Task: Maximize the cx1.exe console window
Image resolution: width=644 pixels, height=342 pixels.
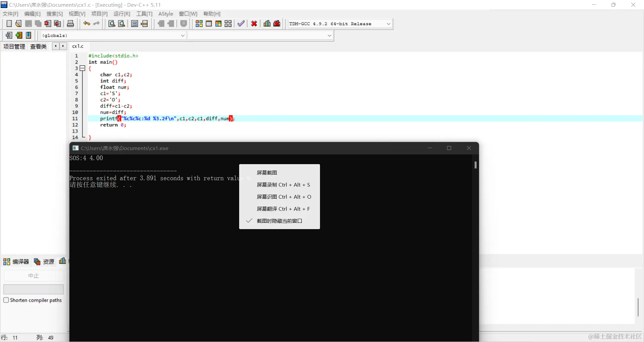Action: click(449, 148)
